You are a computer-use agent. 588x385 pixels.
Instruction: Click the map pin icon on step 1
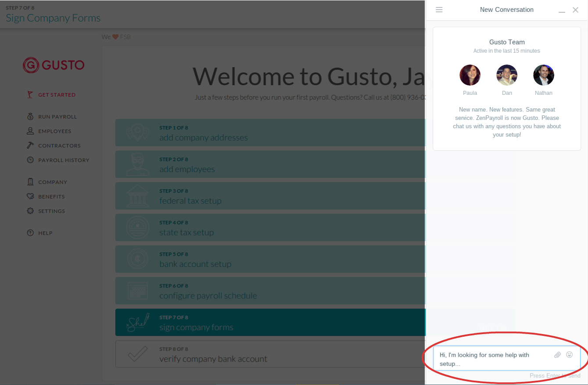(138, 133)
